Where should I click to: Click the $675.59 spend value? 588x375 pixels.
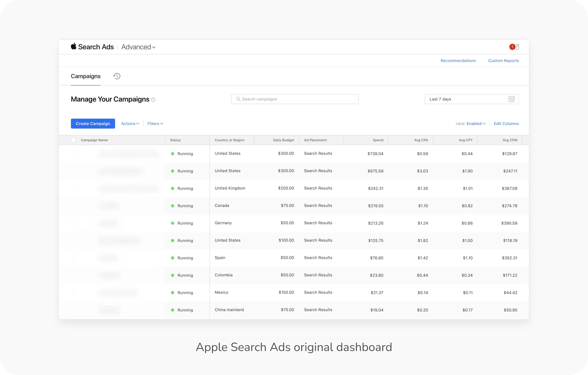[x=375, y=171]
